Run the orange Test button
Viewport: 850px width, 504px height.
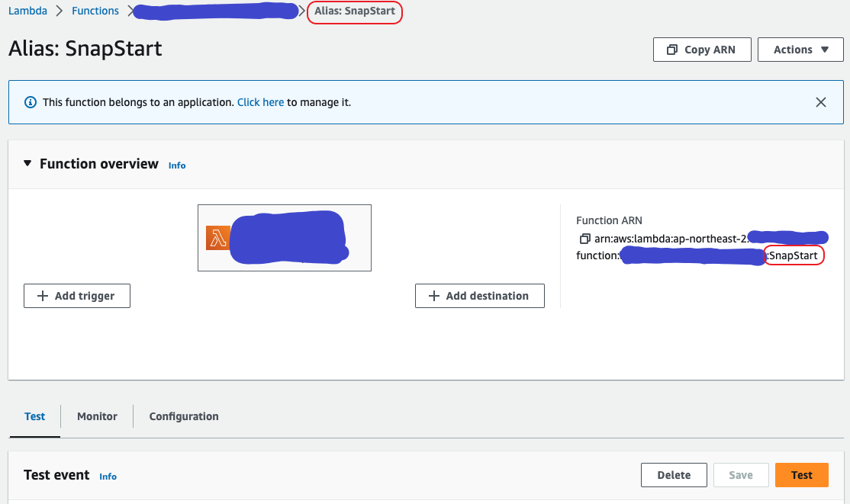coord(801,475)
